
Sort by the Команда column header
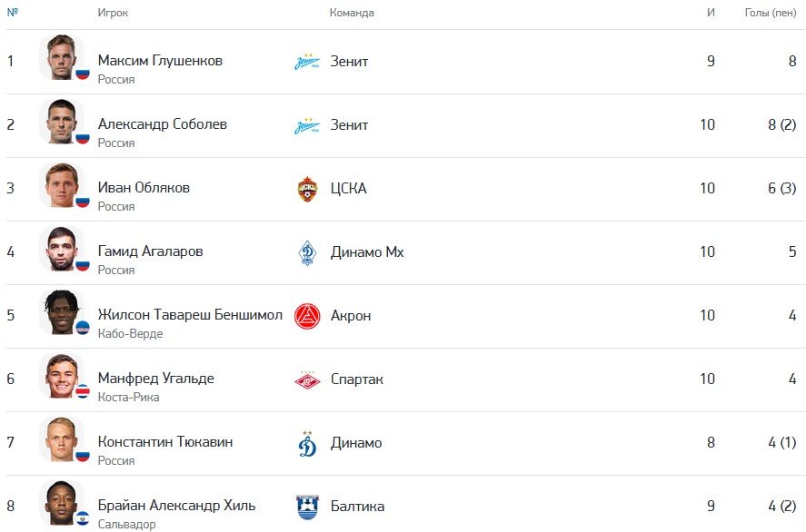[x=352, y=13]
